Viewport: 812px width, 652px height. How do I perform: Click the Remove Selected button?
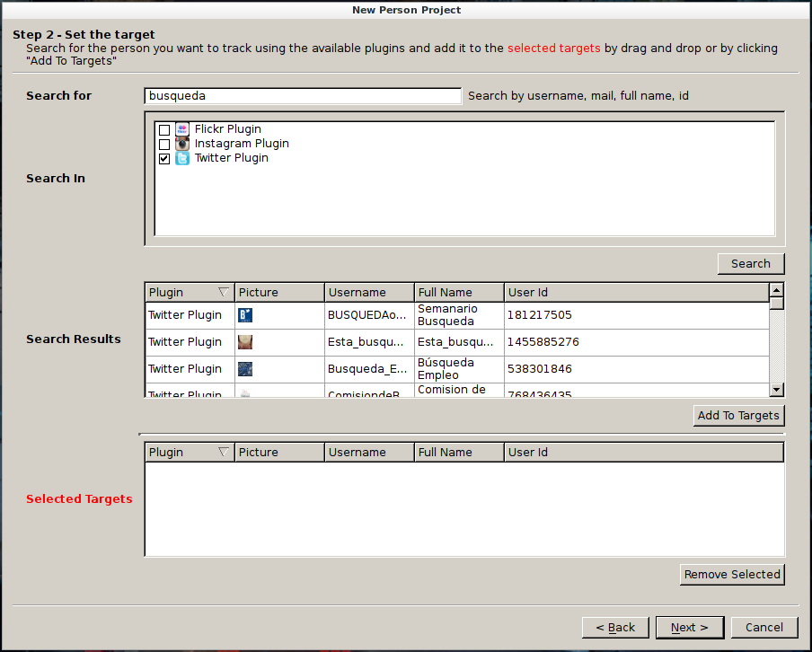pos(732,575)
